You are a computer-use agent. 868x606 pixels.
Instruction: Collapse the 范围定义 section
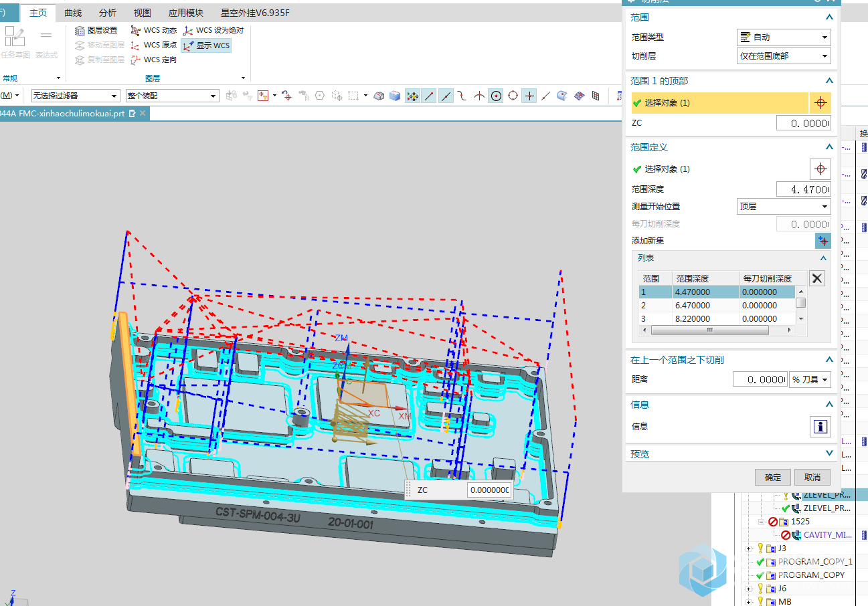[830, 147]
